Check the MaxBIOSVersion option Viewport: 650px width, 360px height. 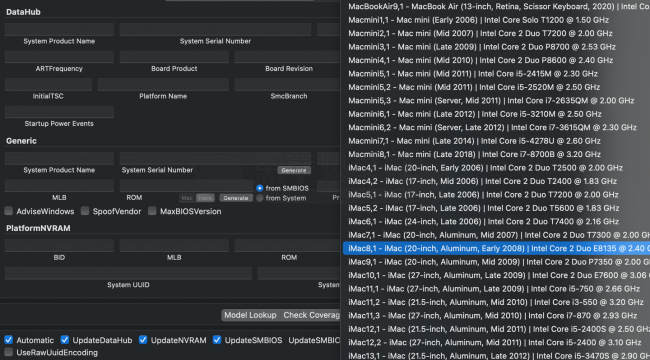point(152,211)
